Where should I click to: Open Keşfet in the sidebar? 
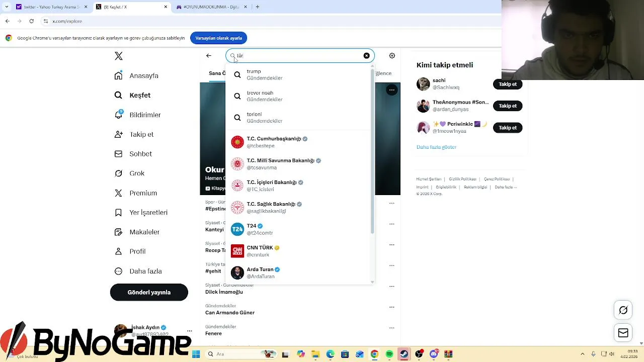[133, 96]
